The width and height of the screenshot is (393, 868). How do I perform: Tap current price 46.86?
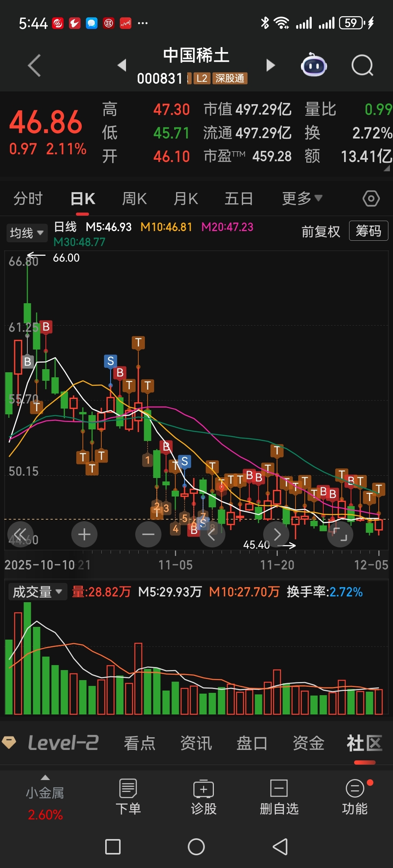[46, 122]
